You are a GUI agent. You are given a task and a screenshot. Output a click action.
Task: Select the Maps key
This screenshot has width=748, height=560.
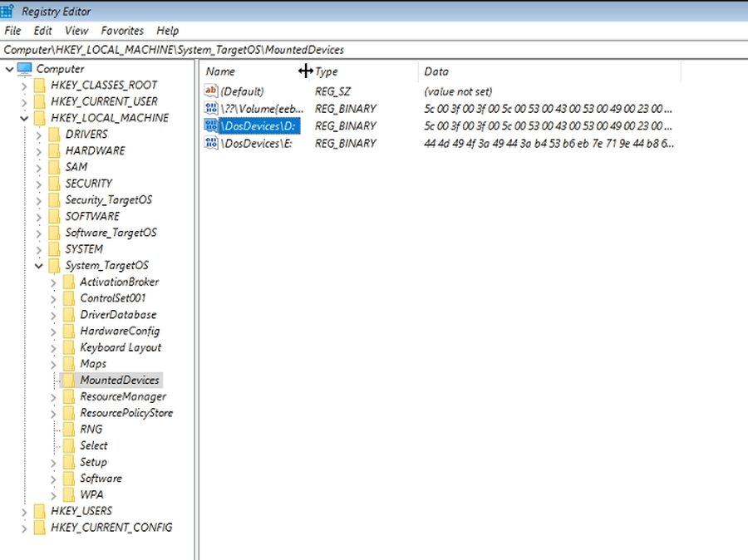point(93,364)
